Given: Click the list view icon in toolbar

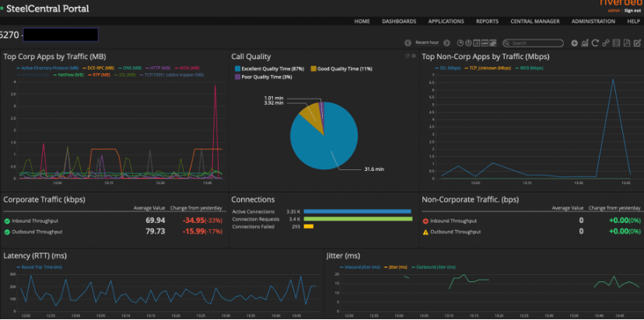Looking at the screenshot, I should pos(616,43).
